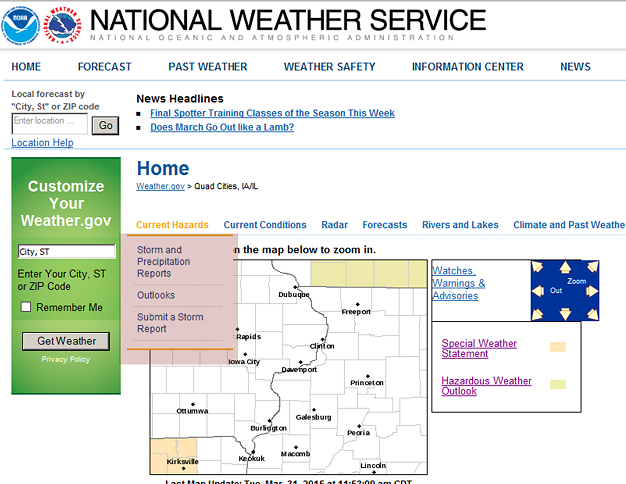The height and width of the screenshot is (484, 626).
Task: Pan map northwest with upper-left diagonal arrow
Action: (538, 266)
